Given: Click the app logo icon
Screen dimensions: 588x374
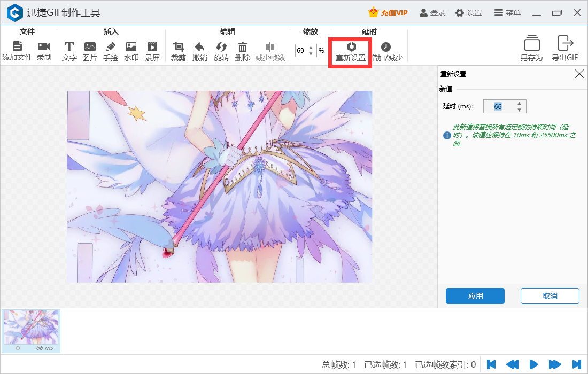Looking at the screenshot, I should coord(15,13).
